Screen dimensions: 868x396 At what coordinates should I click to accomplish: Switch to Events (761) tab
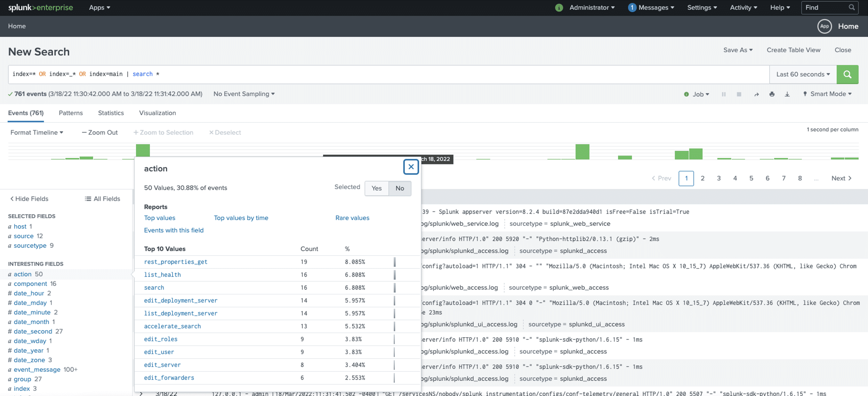pos(26,113)
